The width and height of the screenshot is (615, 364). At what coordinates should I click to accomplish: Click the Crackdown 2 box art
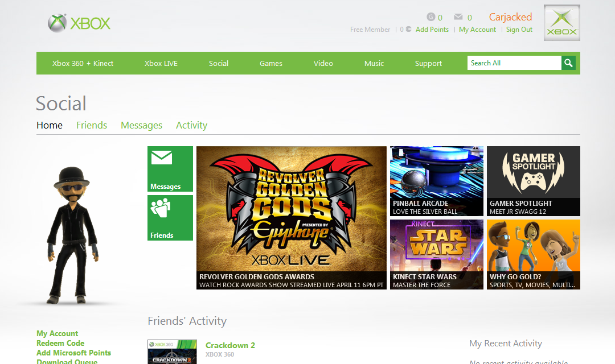click(x=172, y=352)
